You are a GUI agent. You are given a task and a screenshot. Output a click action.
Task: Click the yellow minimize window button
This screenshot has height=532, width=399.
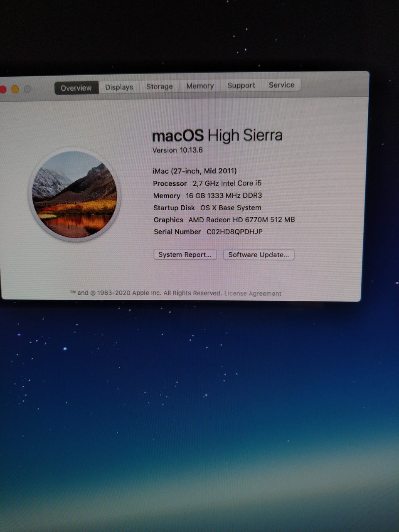tap(15, 89)
